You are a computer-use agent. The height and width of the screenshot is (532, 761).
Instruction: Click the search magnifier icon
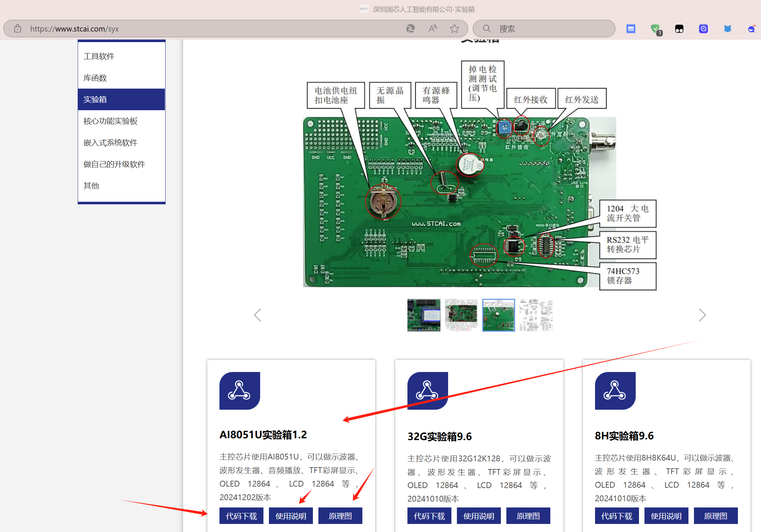pos(487,29)
